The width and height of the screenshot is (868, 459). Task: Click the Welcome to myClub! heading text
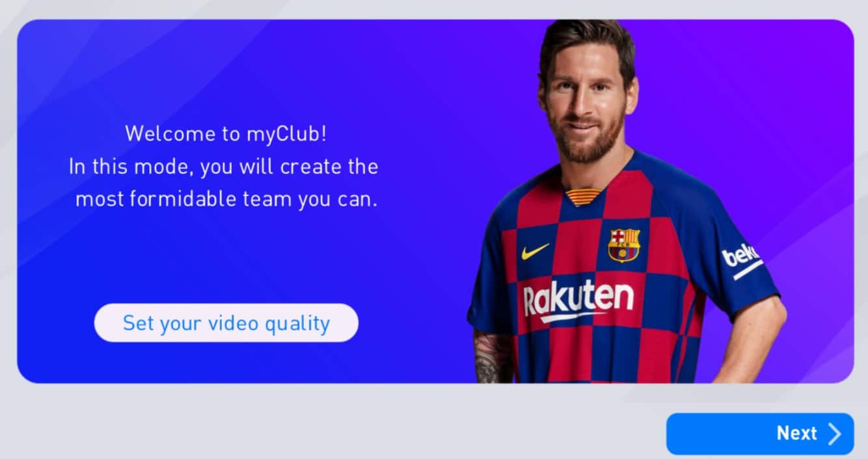click(226, 133)
